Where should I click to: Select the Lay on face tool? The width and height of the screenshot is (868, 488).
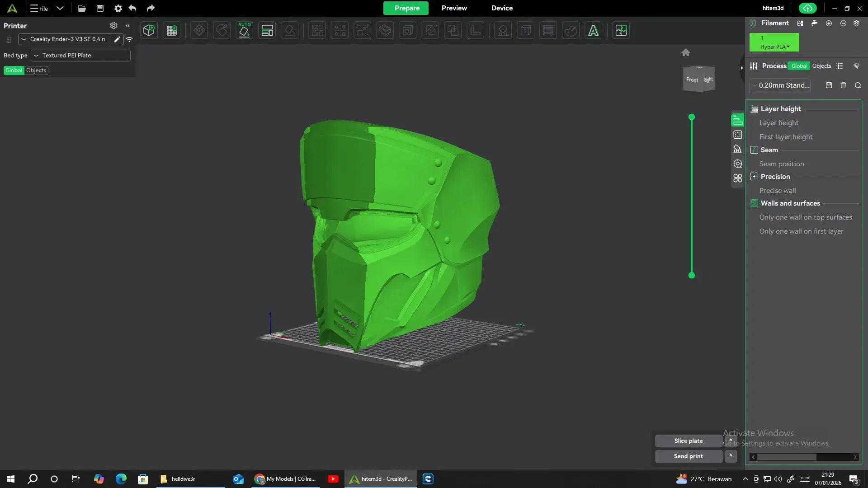[x=290, y=30]
